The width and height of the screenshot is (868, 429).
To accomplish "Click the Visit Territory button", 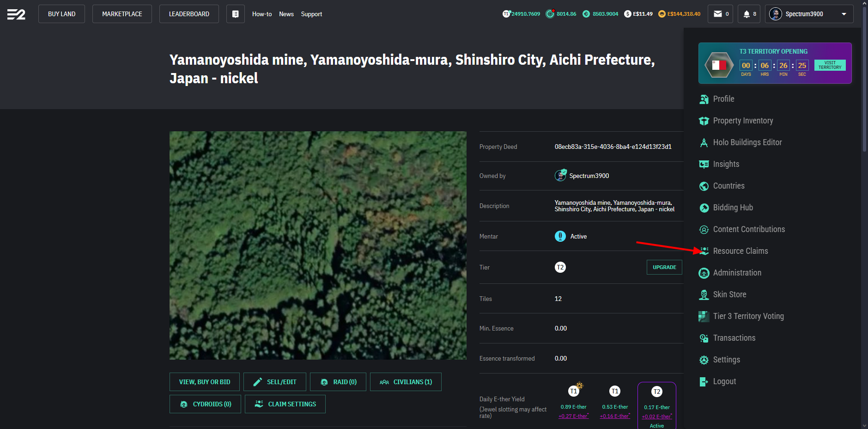I will (x=830, y=65).
